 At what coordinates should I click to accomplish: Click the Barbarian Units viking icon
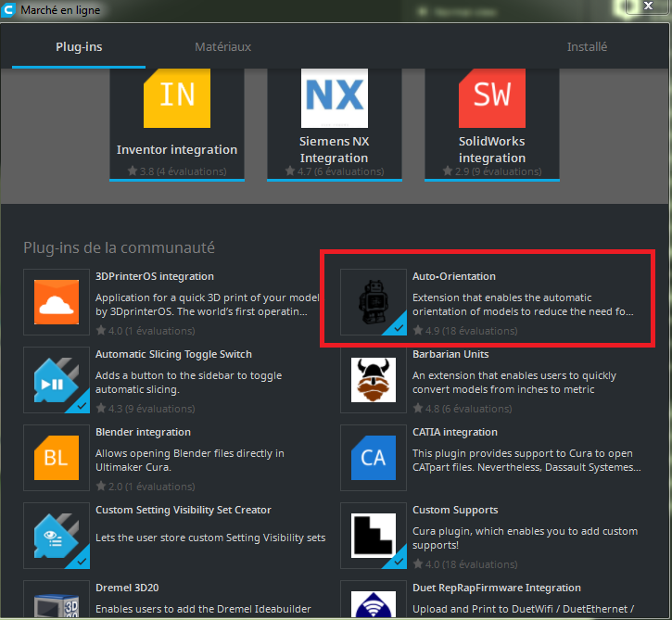pos(374,380)
